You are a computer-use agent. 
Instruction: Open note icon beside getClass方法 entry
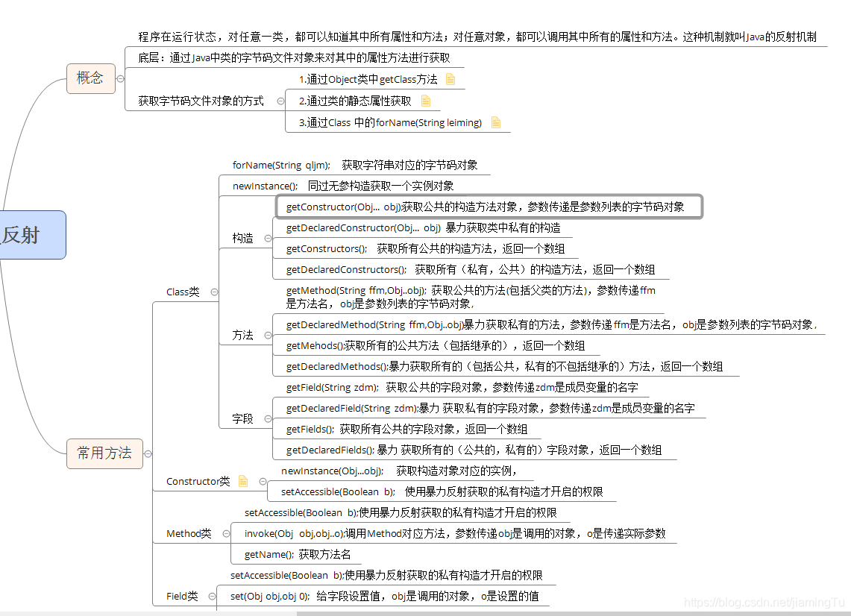[x=450, y=79]
